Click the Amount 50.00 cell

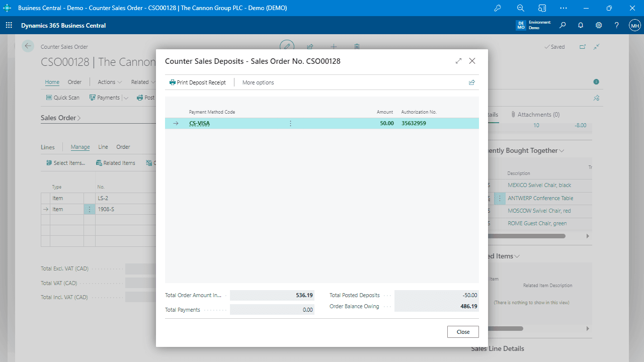pyautogui.click(x=386, y=123)
